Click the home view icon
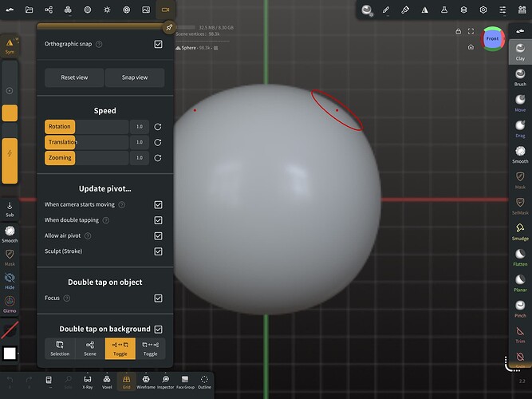532x399 pixels. [471, 47]
